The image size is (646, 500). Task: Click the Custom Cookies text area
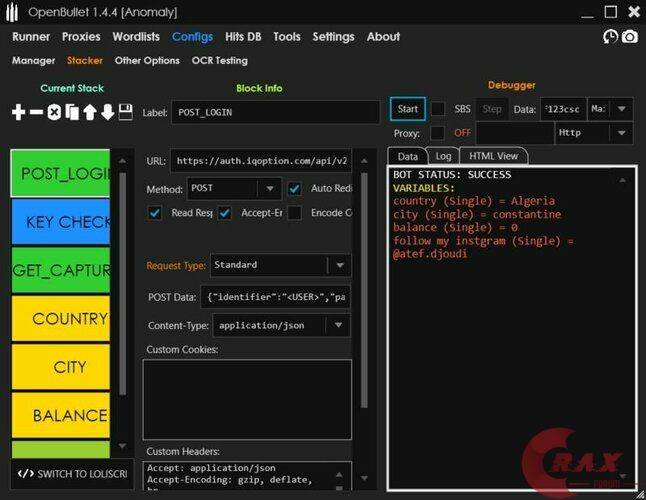247,400
